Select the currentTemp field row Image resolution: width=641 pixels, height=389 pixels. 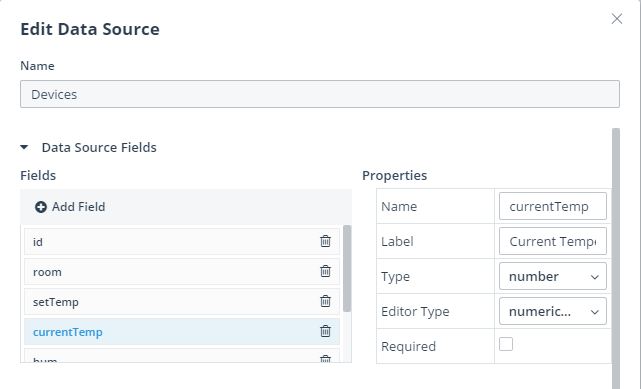pos(182,332)
